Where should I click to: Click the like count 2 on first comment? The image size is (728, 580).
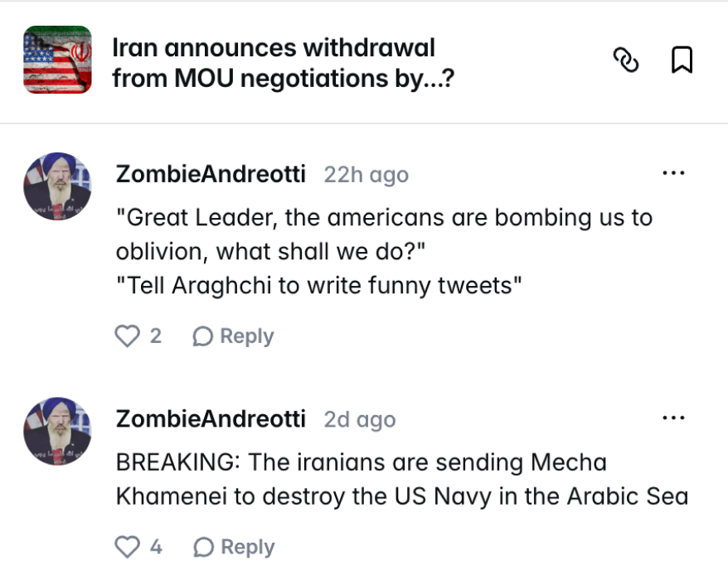point(156,336)
